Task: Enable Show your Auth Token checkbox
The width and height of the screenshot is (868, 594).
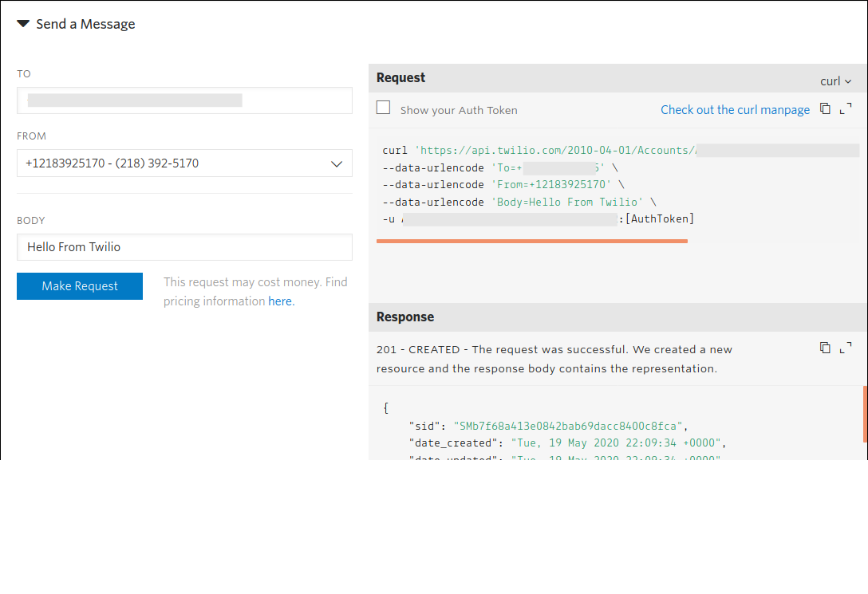Action: pos(383,108)
